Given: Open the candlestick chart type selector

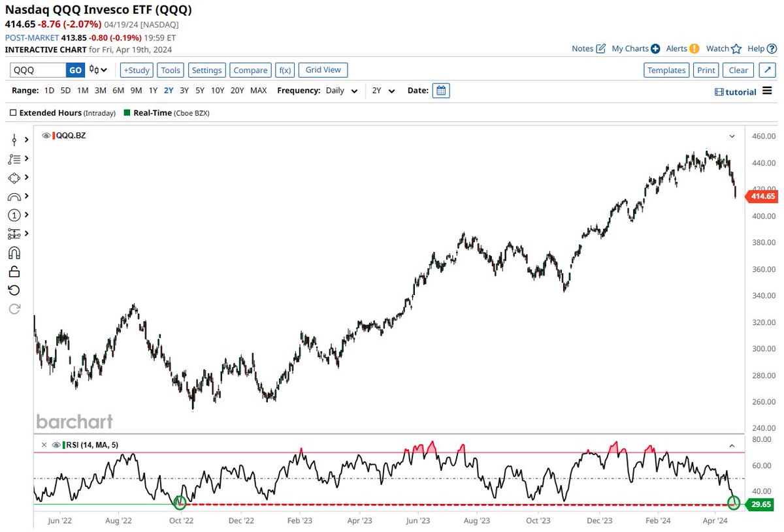Looking at the screenshot, I should (x=98, y=70).
